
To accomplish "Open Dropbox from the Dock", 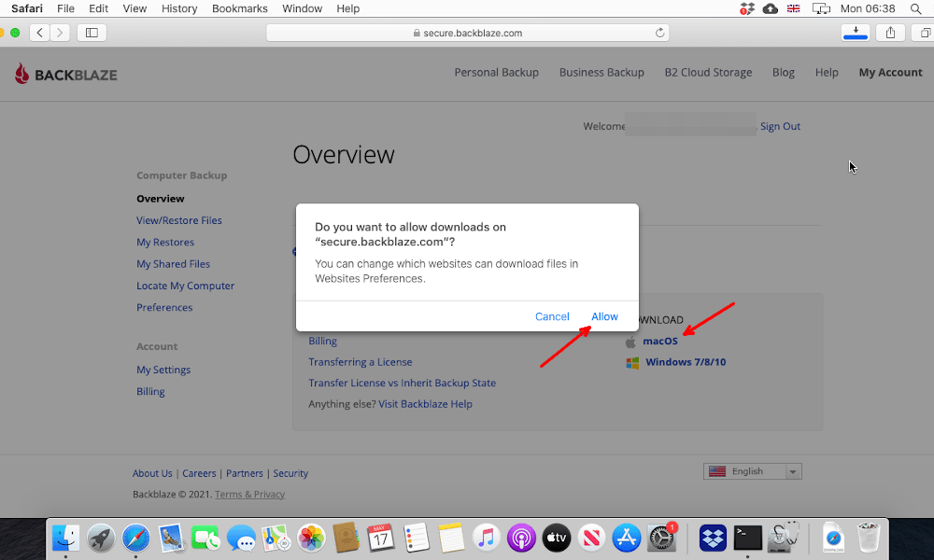I will click(713, 538).
